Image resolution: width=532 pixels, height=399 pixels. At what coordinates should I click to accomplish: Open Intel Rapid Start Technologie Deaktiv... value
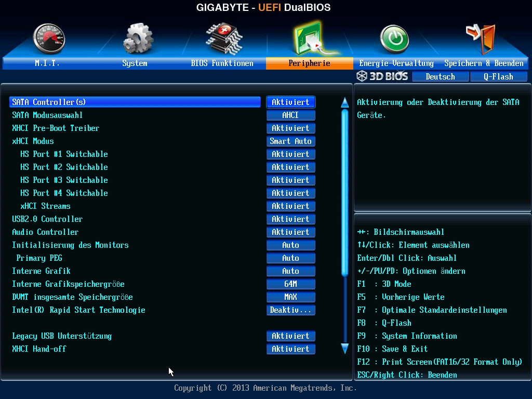[x=291, y=310]
